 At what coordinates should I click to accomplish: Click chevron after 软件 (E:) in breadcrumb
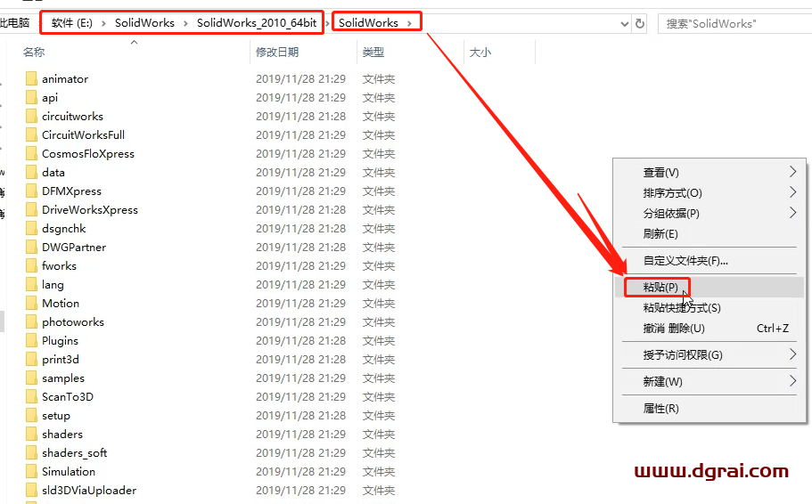[103, 23]
